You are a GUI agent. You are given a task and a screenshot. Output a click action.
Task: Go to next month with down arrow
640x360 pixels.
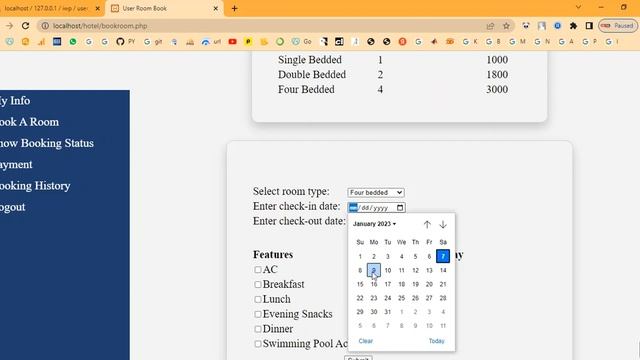point(443,224)
